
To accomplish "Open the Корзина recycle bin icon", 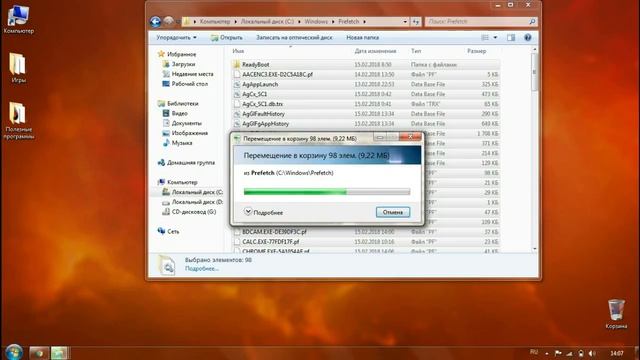I will 616,314.
